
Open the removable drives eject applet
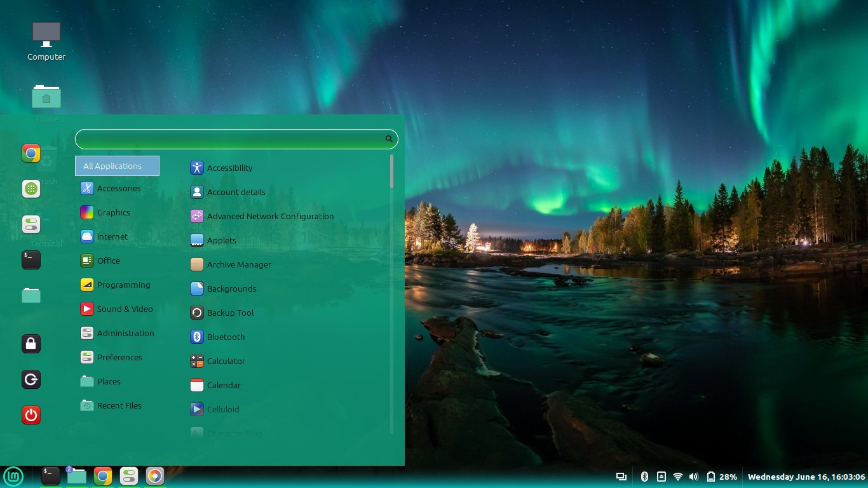click(661, 477)
